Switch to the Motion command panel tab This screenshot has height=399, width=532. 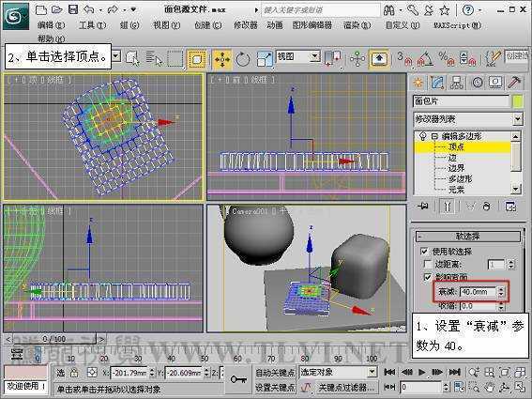click(x=477, y=83)
